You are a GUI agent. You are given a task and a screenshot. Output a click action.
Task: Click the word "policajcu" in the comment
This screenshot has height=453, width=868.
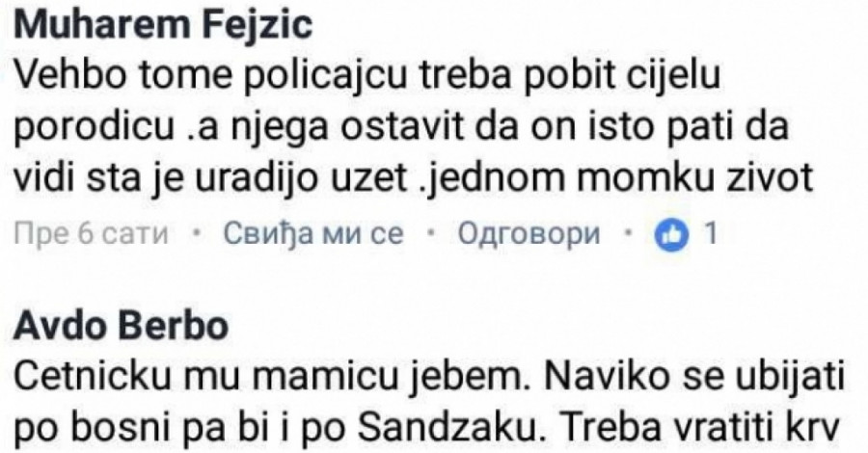(282, 77)
